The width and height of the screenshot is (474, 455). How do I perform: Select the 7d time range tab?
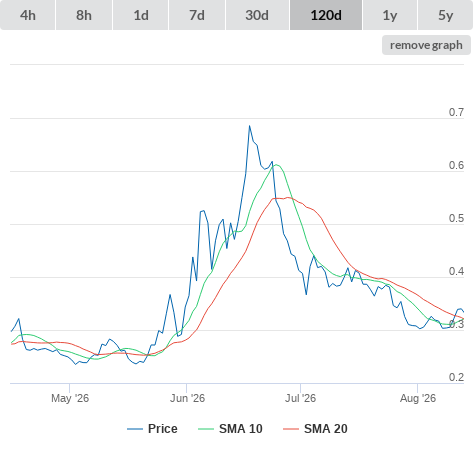[x=197, y=15]
